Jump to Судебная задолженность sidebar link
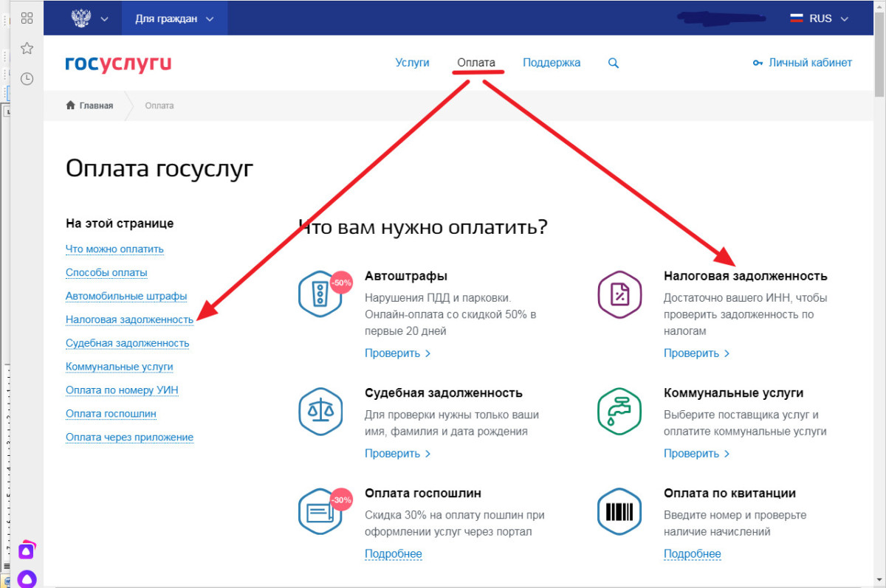 coord(127,343)
